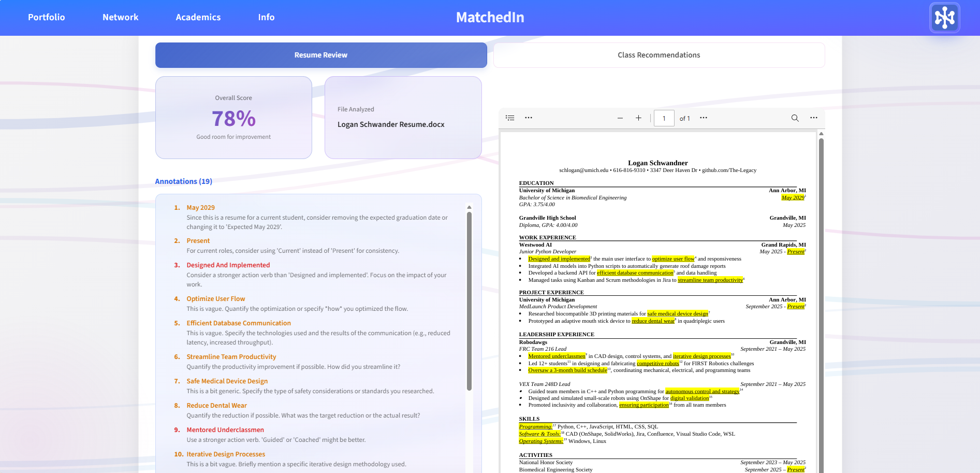Open the Info navigation item
Image resolution: width=980 pixels, height=473 pixels.
pos(266,17)
